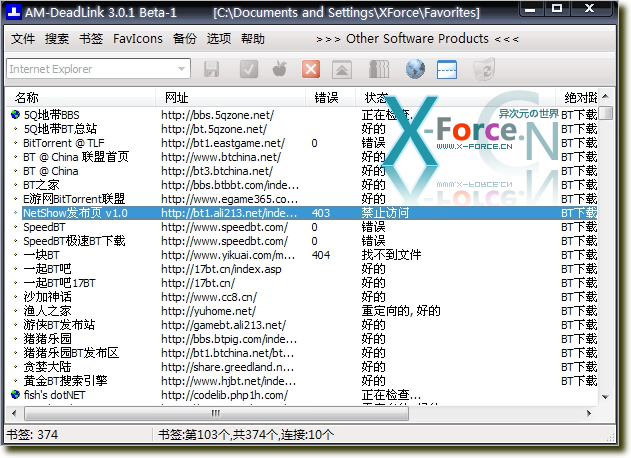Open the 备份 menu
The image size is (631, 458).
click(x=185, y=39)
